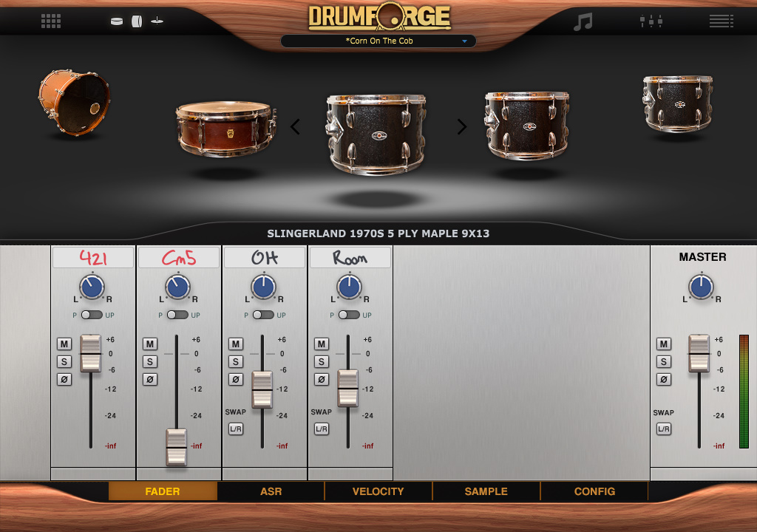Click the 421 channel pan knob
This screenshot has width=757, height=532.
pos(92,287)
